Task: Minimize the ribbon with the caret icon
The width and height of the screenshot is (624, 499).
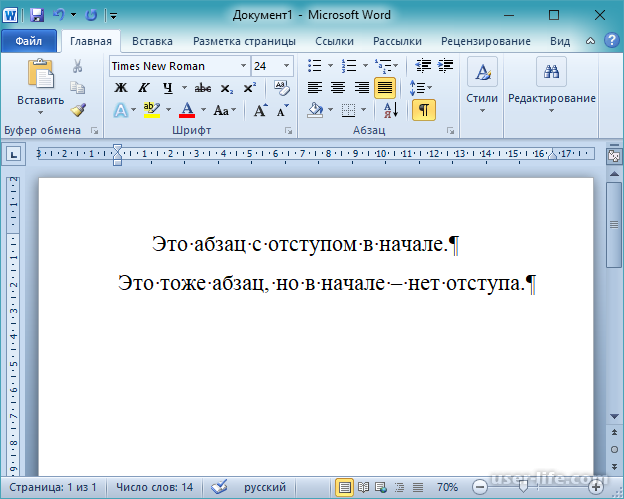Action: tap(591, 41)
